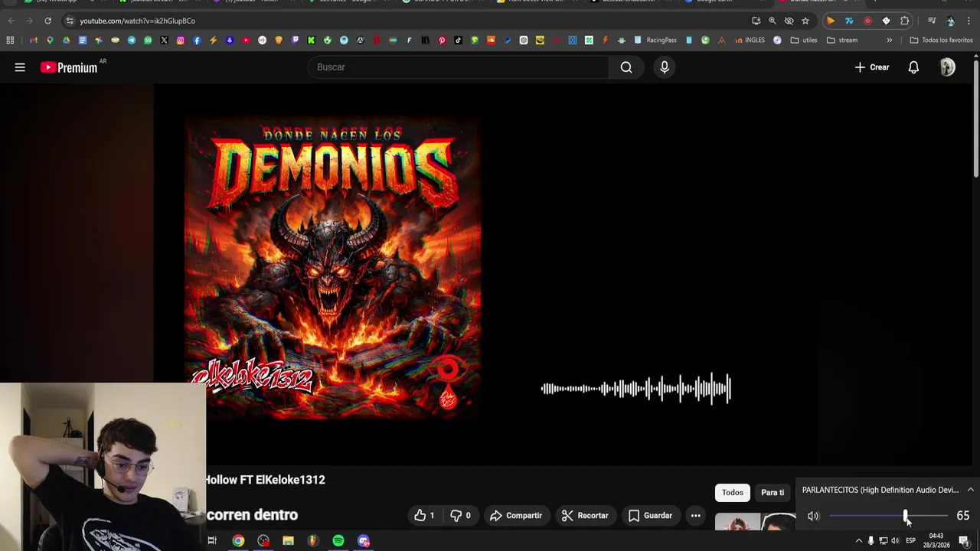Select the Todos filter chip
The image size is (980, 551).
pyautogui.click(x=733, y=492)
